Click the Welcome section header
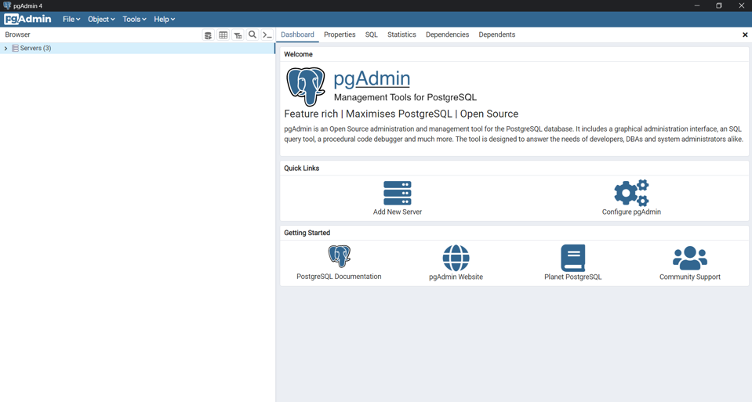 click(x=298, y=54)
